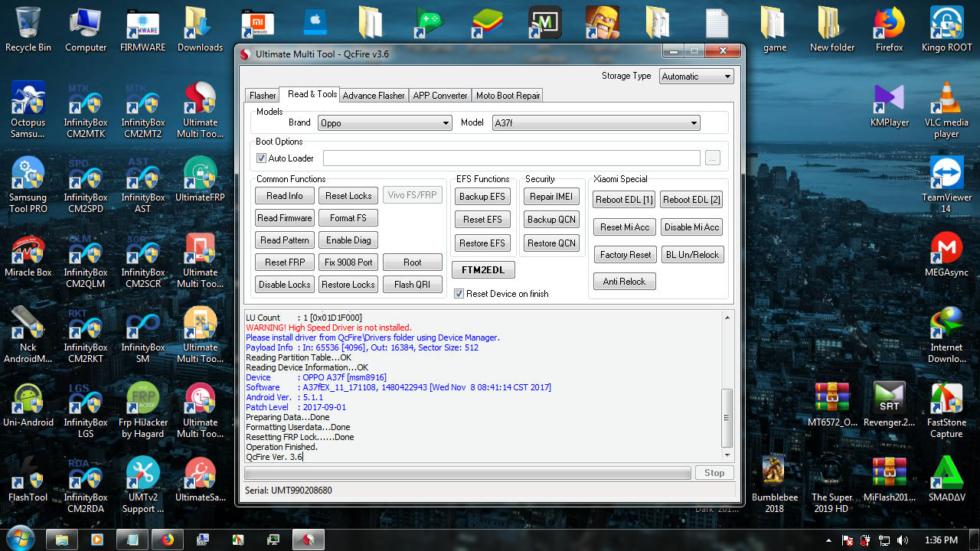
Task: Open the Recycle Bin desktop icon
Action: point(28,29)
